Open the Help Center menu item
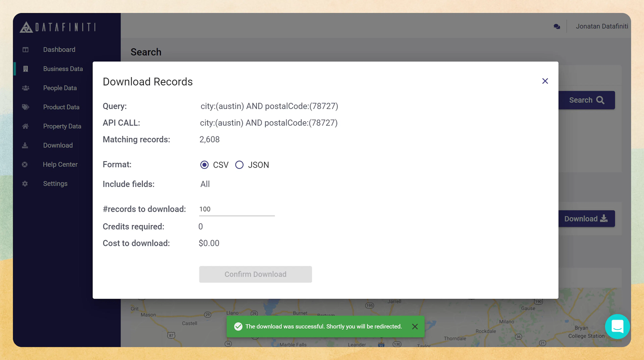This screenshot has width=644, height=360. click(x=60, y=164)
